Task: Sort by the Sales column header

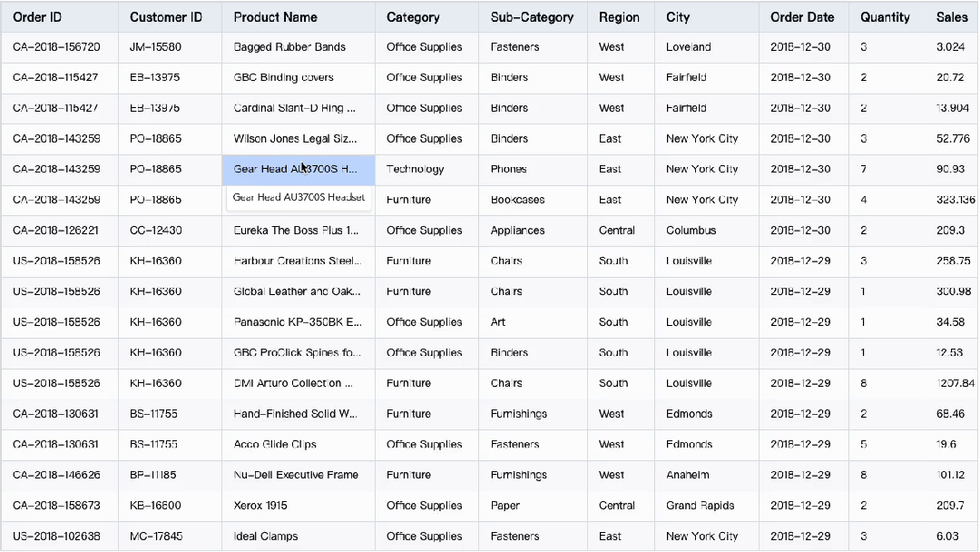Action: tap(952, 17)
